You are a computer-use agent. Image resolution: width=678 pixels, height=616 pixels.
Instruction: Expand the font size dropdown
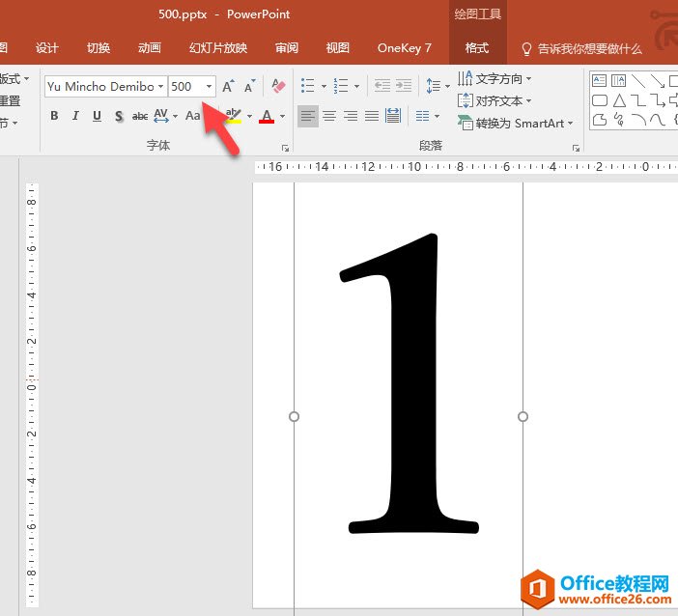tap(209, 87)
